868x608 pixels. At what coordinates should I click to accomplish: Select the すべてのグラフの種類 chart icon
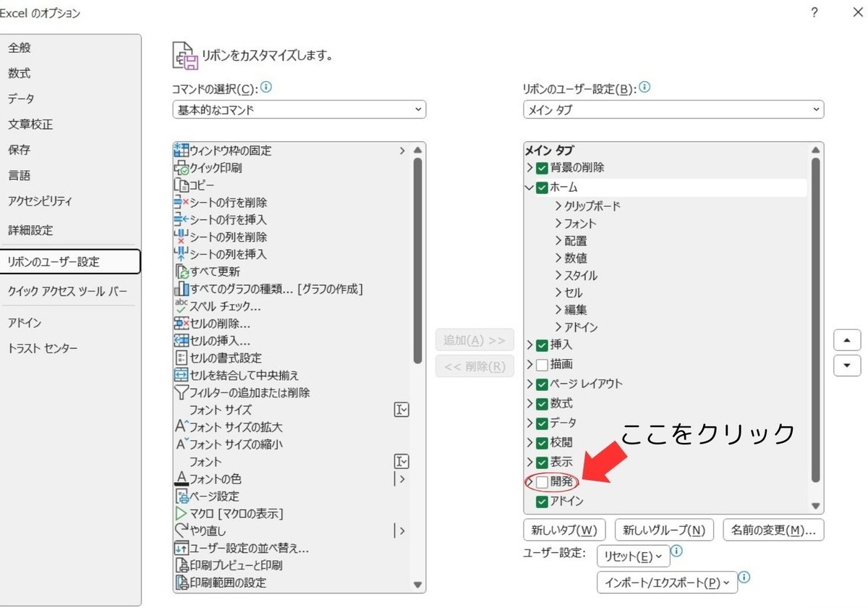[x=182, y=289]
